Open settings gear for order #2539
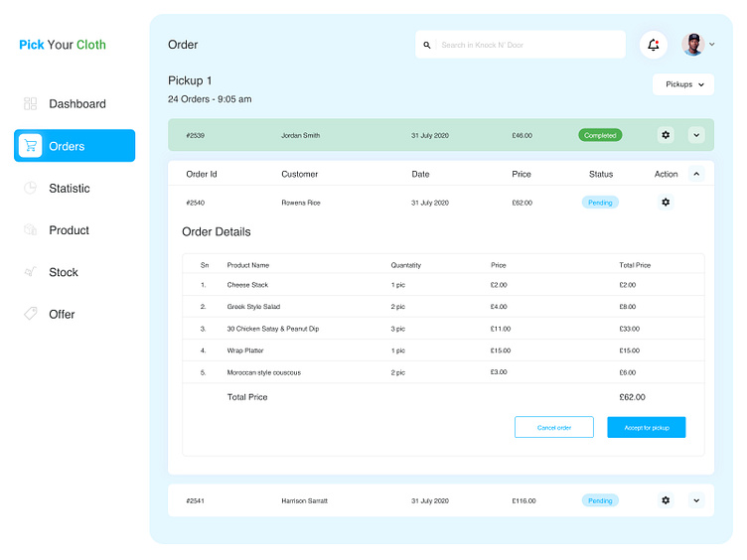747x560 pixels. point(666,135)
